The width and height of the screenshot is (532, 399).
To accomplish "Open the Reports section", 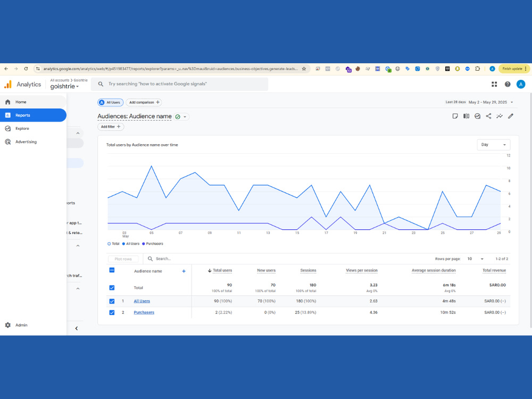I will click(x=33, y=115).
